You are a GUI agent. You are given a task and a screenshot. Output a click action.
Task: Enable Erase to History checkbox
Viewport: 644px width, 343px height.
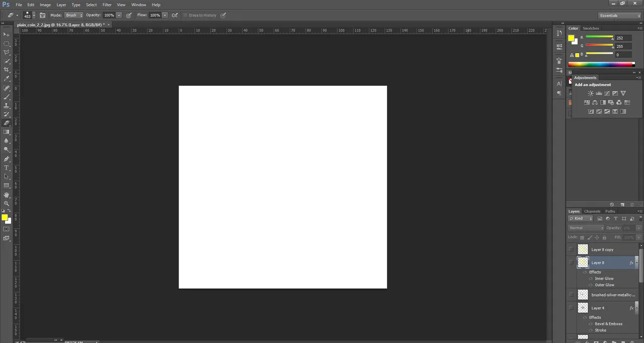[x=185, y=15]
